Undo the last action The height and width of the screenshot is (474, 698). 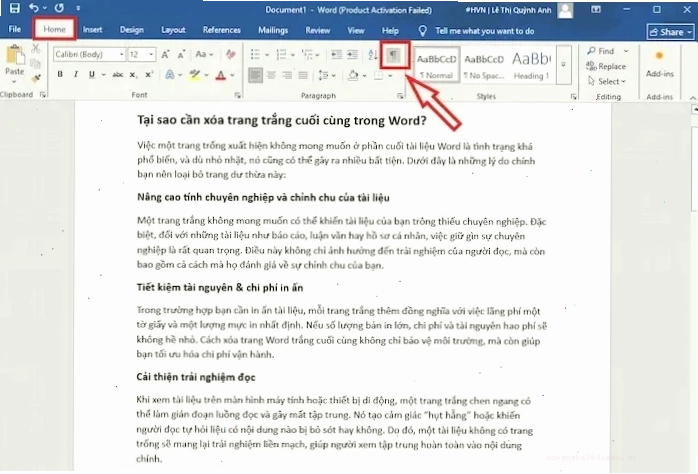(x=34, y=8)
